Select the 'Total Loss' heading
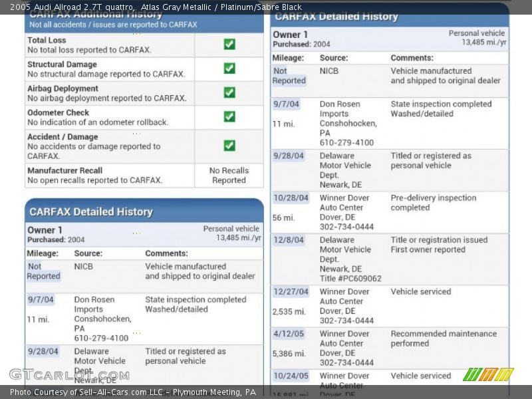The height and width of the screenshot is (399, 532). point(47,40)
